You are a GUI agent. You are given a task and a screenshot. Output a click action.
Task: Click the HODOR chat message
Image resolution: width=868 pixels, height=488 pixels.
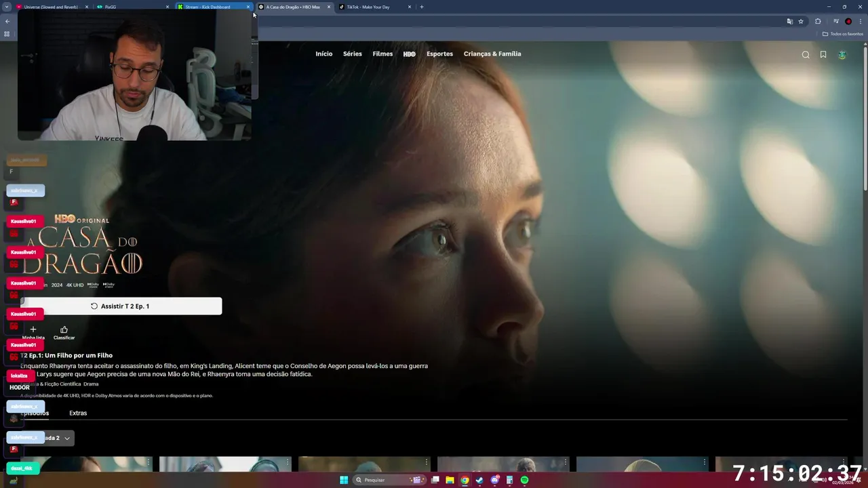pos(20,388)
